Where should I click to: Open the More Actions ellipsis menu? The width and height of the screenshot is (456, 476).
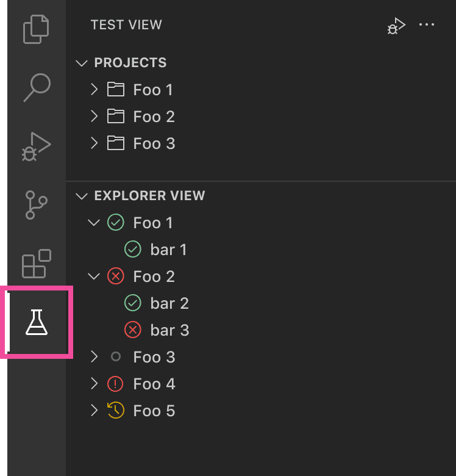(x=427, y=25)
